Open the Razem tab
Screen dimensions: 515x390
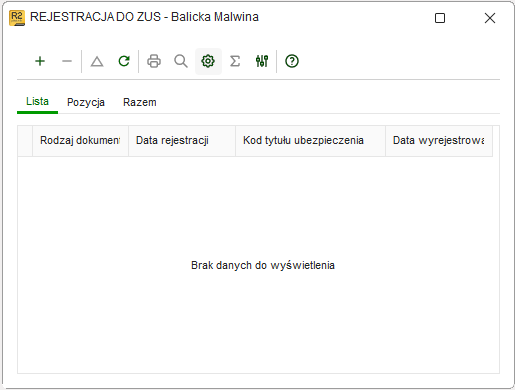tap(140, 102)
